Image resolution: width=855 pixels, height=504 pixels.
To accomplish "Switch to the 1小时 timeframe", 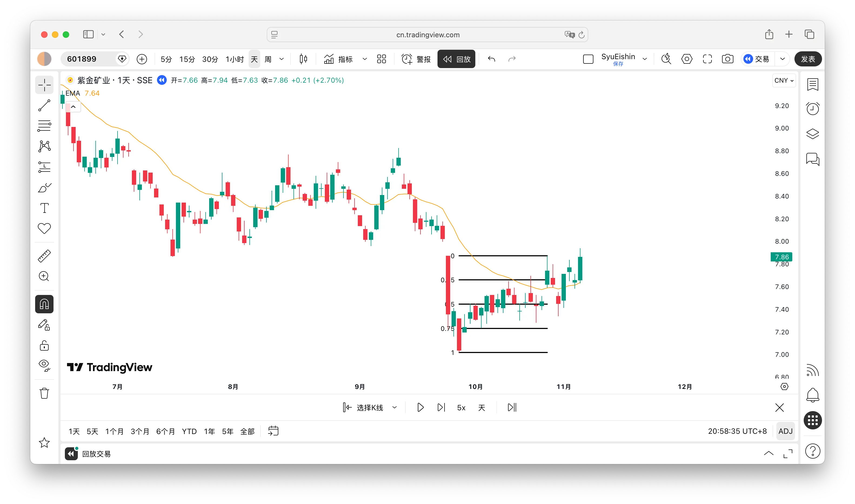I will pos(234,59).
